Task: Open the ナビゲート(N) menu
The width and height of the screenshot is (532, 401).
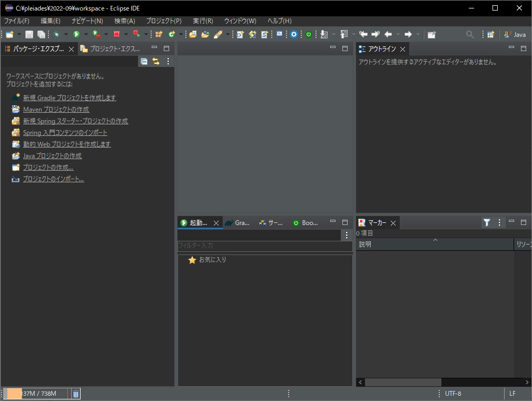Action: (x=87, y=21)
